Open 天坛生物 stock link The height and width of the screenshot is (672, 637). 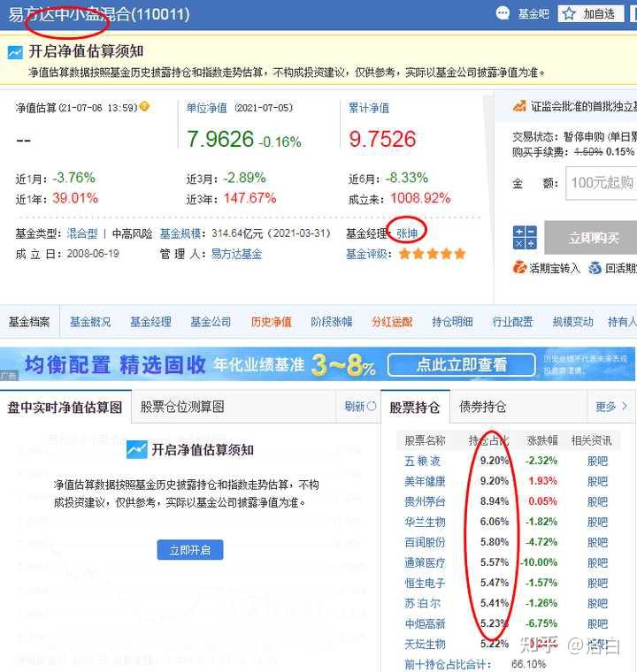(425, 644)
